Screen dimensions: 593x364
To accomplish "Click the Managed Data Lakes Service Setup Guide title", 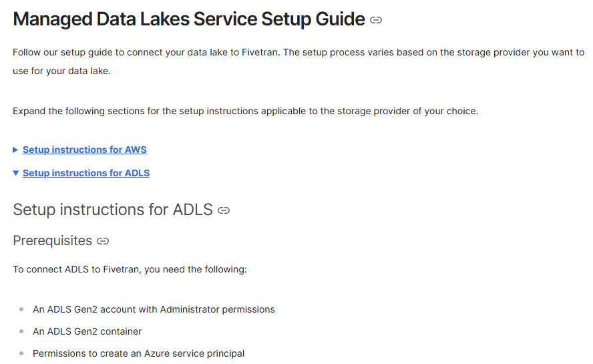I will coord(188,19).
